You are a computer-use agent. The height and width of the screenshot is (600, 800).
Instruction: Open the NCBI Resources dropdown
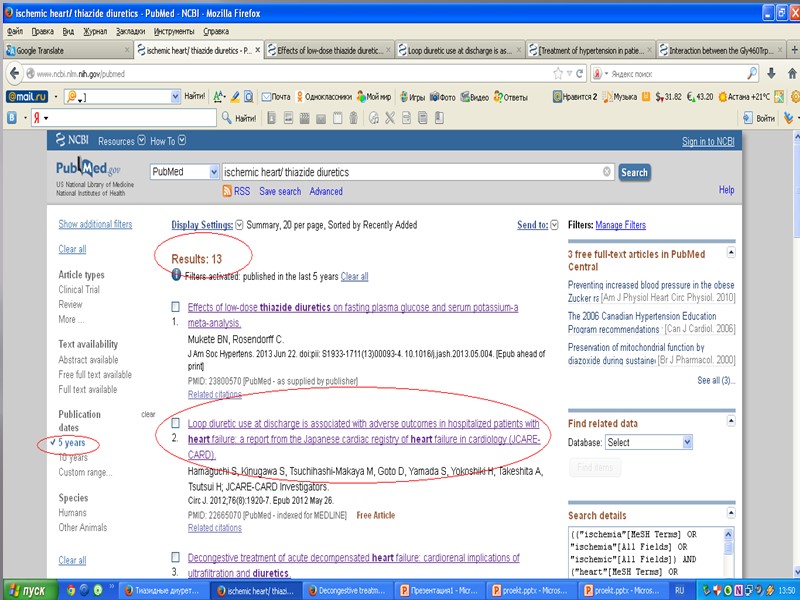click(121, 141)
